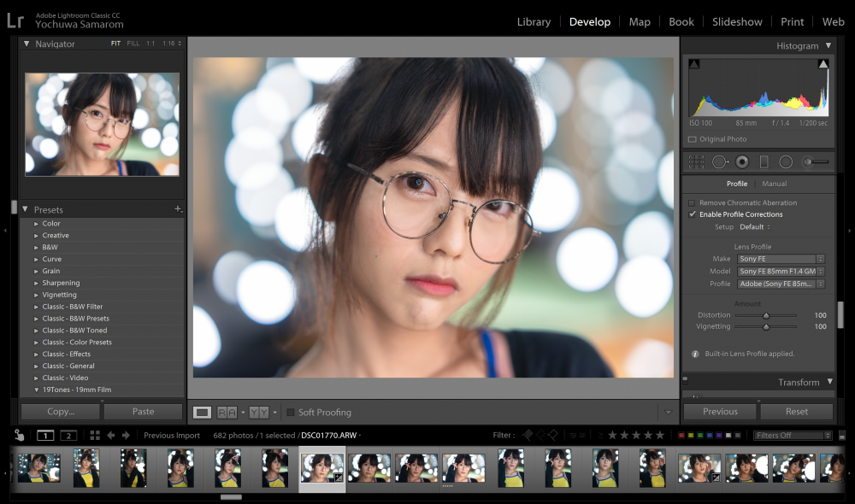Select the Graduated Filter tool

click(x=764, y=161)
